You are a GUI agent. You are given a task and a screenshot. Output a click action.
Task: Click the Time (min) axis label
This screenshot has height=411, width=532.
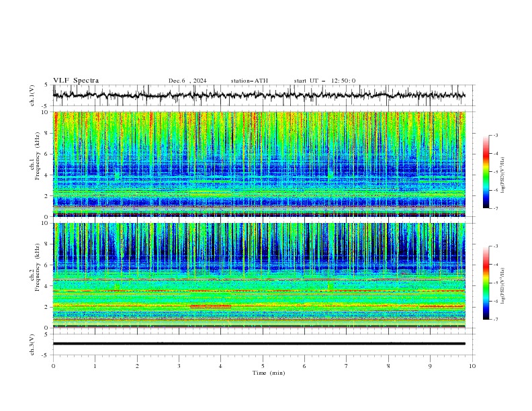point(269,373)
